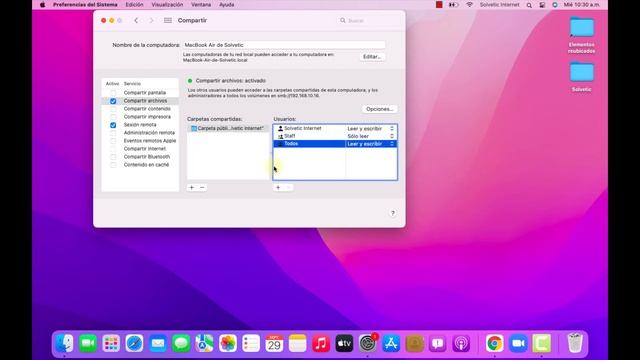640x360 pixels.
Task: Open Solvetic folder on desktop
Action: tap(582, 76)
